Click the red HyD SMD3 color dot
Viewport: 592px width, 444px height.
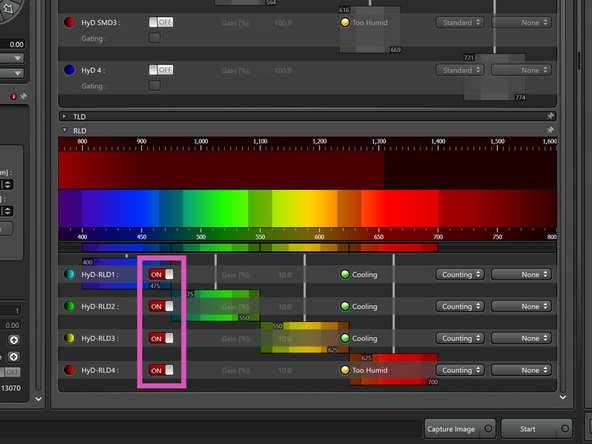point(69,22)
